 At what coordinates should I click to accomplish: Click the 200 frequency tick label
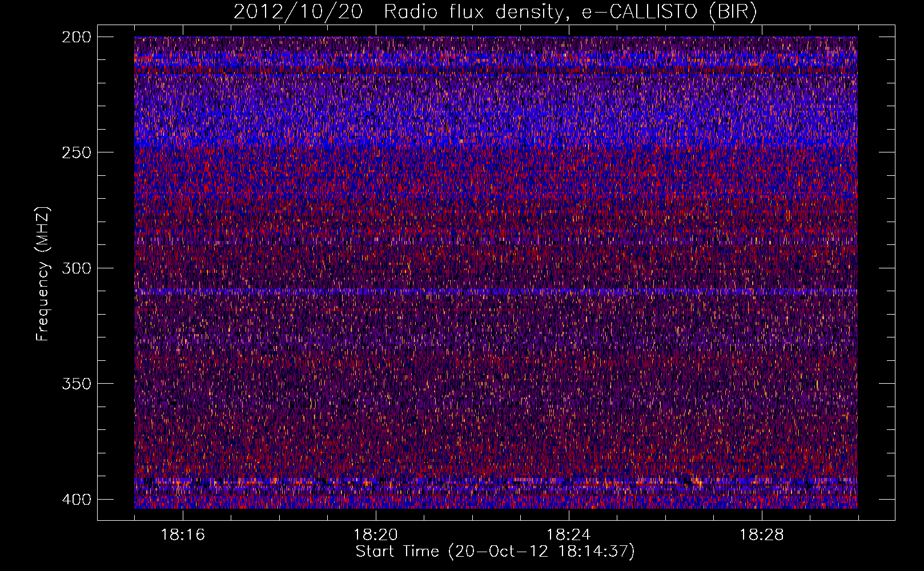coord(76,37)
